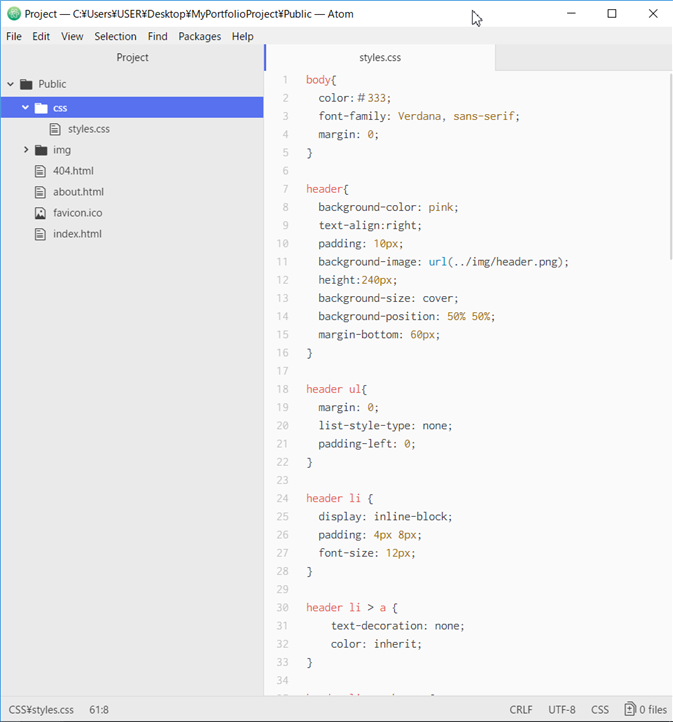Click 'font-family: Verdana, sans-serif;' line
Image resolution: width=673 pixels, height=722 pixels.
pyautogui.click(x=419, y=116)
